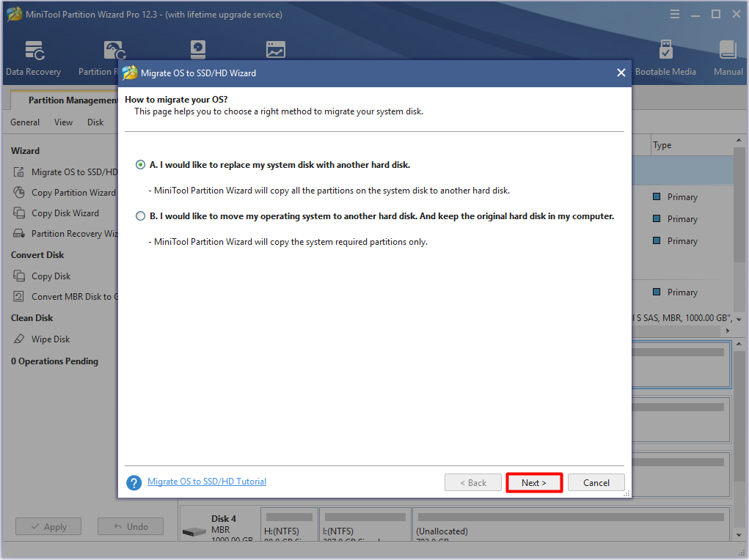Click the Partition Recovery toolbar icon
Screen dimensions: 749x560
point(114,50)
